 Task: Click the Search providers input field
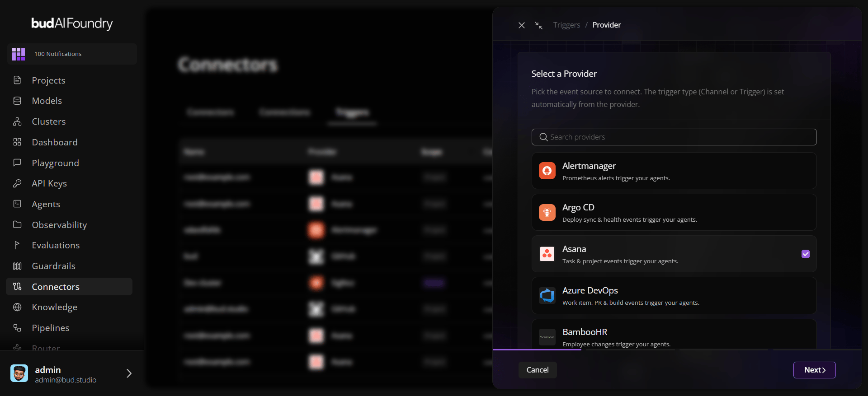[674, 137]
